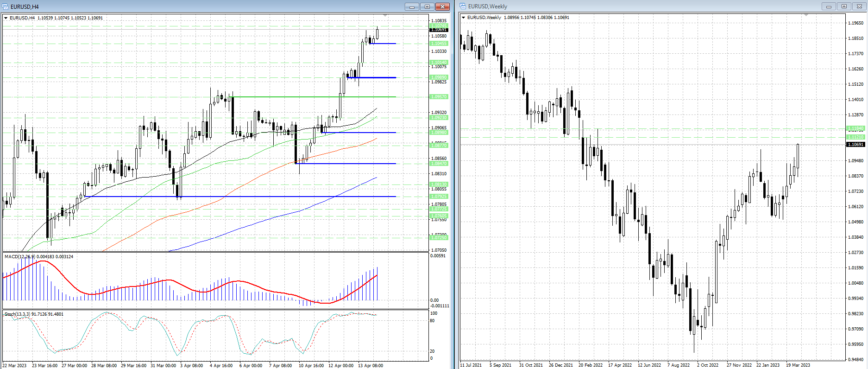Click the EURUSD,Weekly window title bar
The image size is (868, 369).
648,6
